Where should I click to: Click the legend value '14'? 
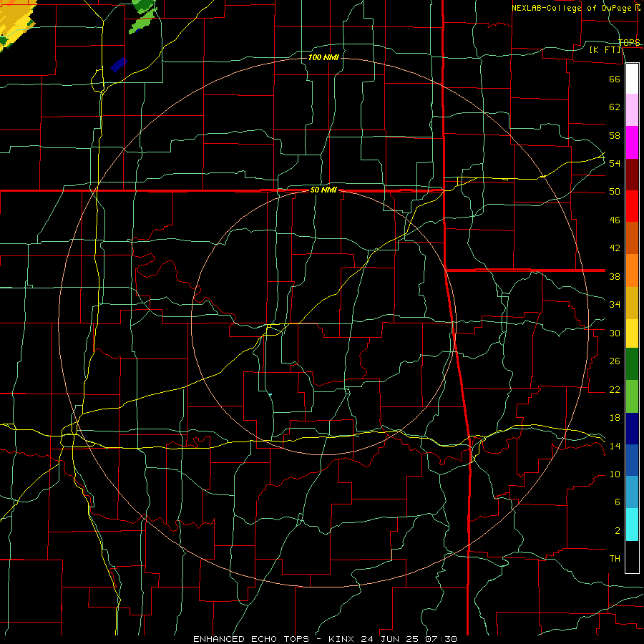point(615,446)
